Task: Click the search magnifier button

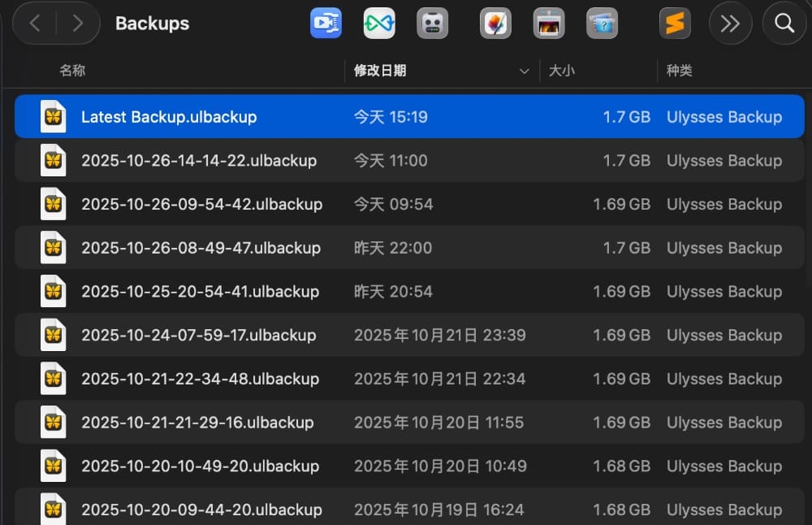Action: (x=784, y=23)
